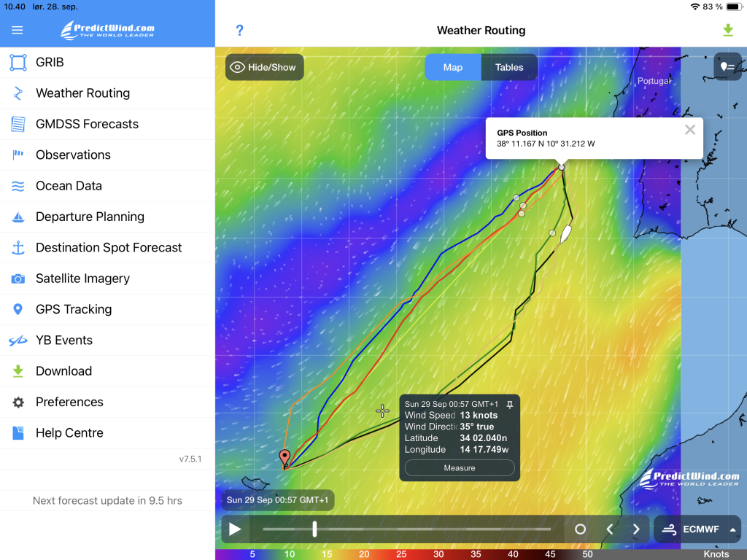Open the hamburger menu
The image size is (747, 560).
pyautogui.click(x=18, y=31)
